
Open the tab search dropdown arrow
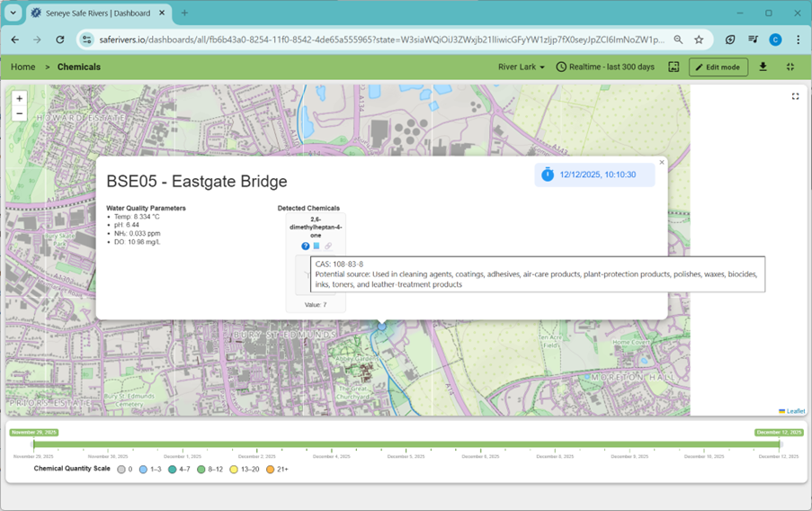(x=13, y=13)
